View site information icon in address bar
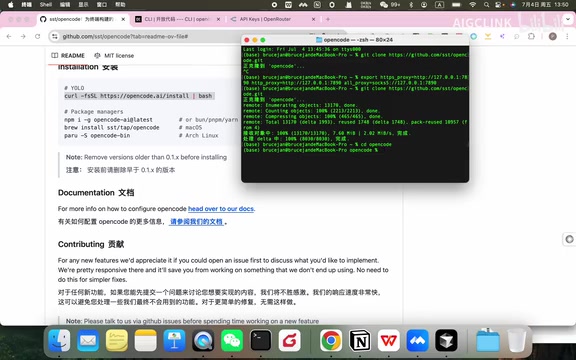 (x=55, y=36)
